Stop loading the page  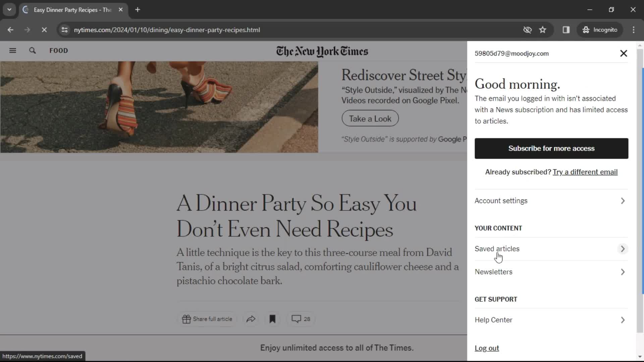(44, 30)
